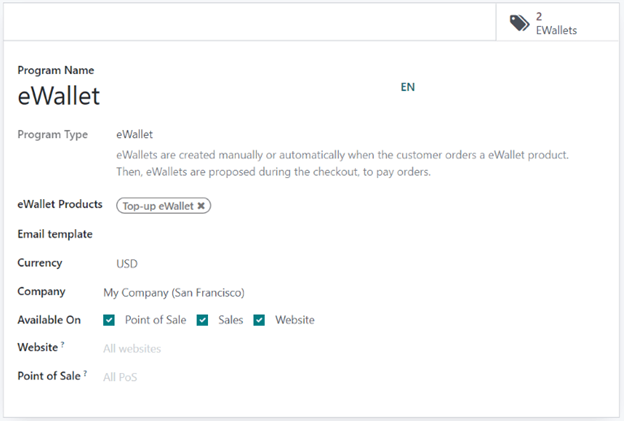Expand the All PoS selector
This screenshot has height=421, width=624.
click(x=121, y=378)
